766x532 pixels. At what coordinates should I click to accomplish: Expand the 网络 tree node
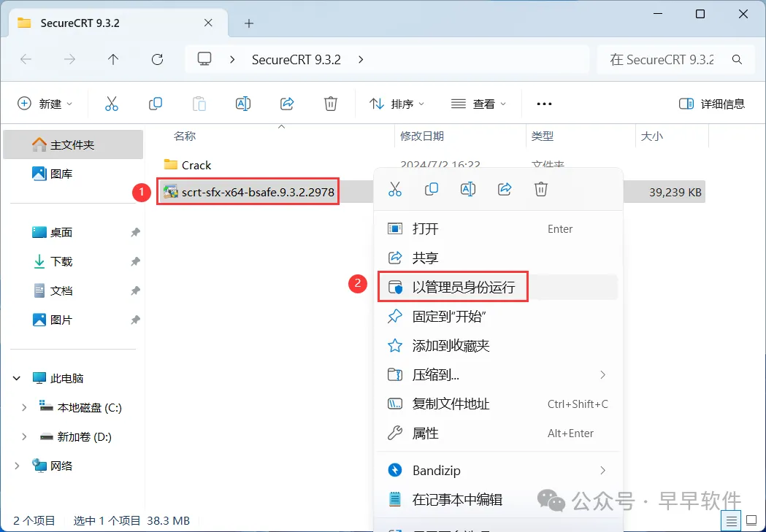(x=17, y=466)
